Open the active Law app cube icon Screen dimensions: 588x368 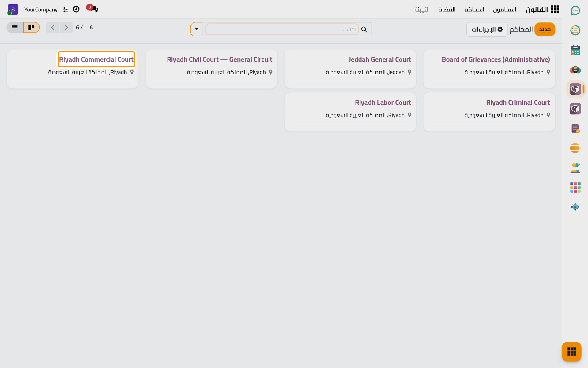tap(575, 89)
